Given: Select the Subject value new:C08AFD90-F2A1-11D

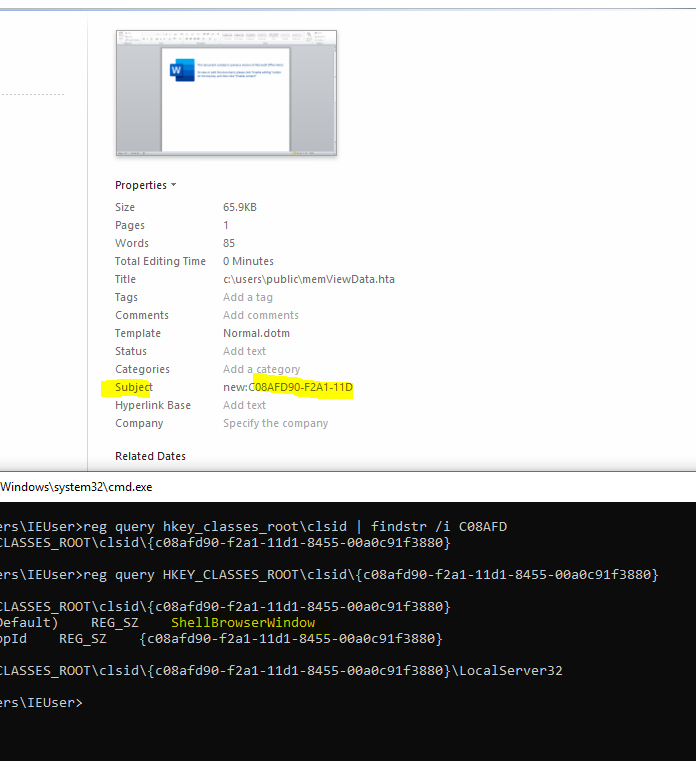Looking at the screenshot, I should click(288, 387).
